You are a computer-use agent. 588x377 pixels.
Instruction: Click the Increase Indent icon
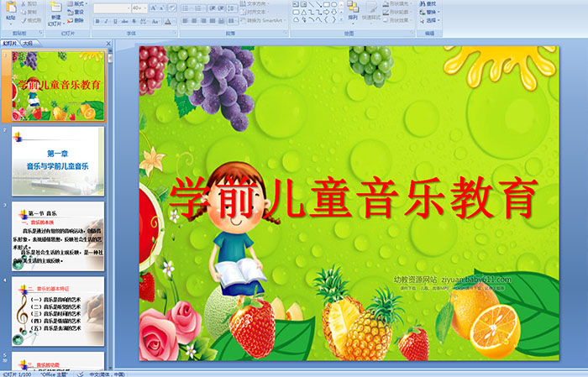(221, 8)
